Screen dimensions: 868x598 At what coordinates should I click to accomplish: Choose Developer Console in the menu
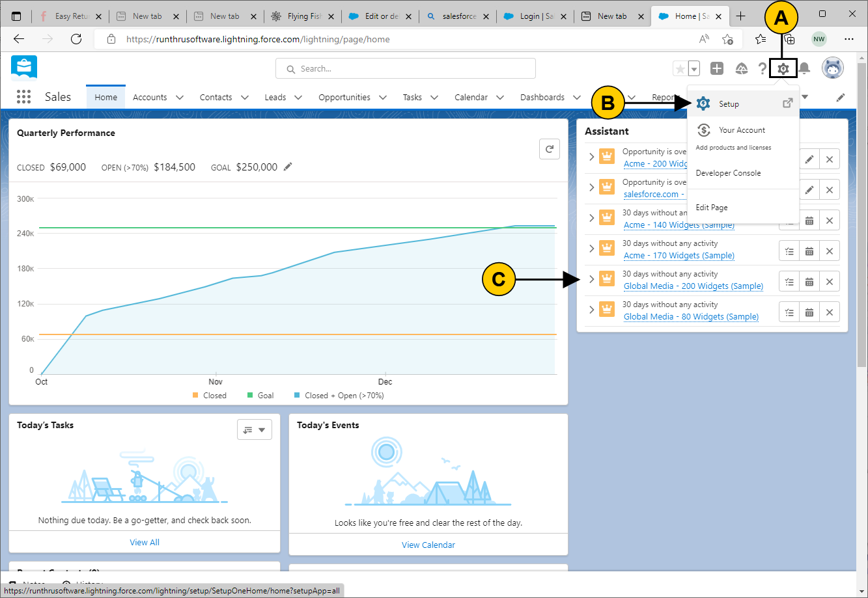coord(728,173)
